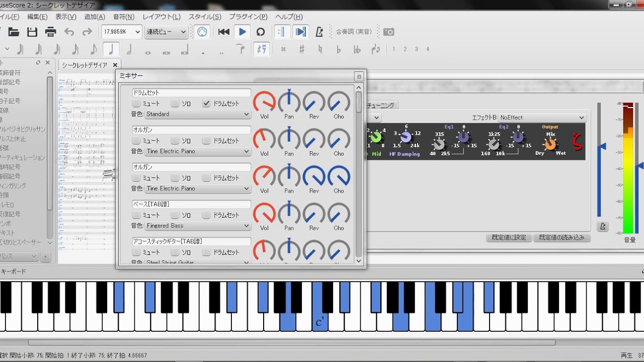Redo the last action
The image size is (644, 362).
[x=87, y=32]
